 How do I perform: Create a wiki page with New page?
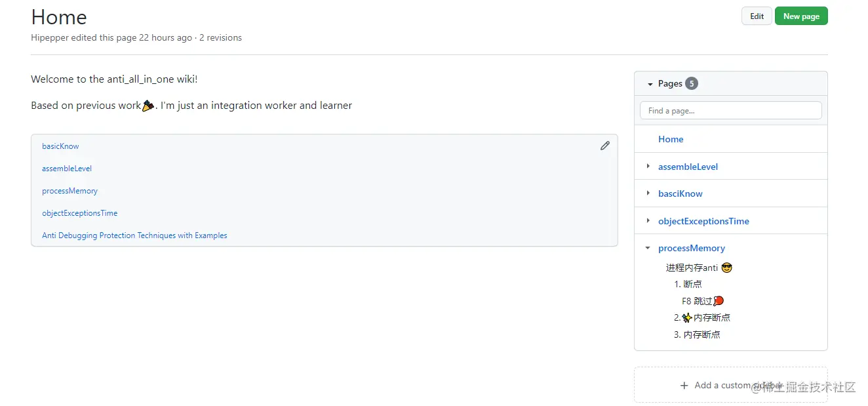[x=801, y=16]
